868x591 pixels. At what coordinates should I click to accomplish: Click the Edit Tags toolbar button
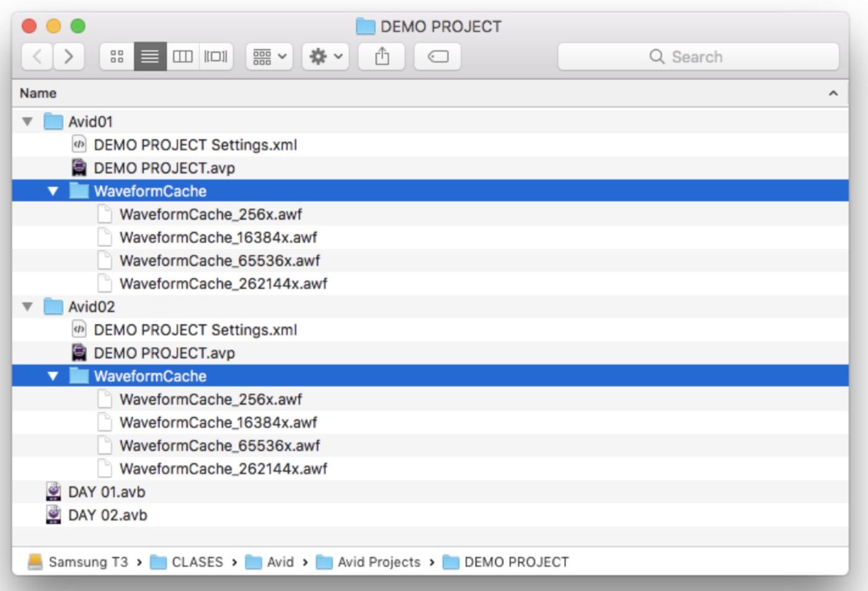(438, 56)
